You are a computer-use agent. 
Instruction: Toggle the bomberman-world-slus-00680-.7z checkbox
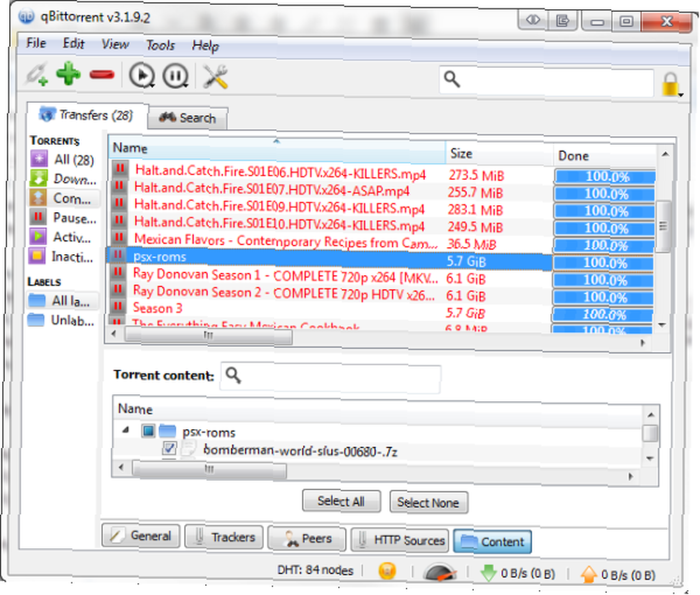click(x=169, y=448)
